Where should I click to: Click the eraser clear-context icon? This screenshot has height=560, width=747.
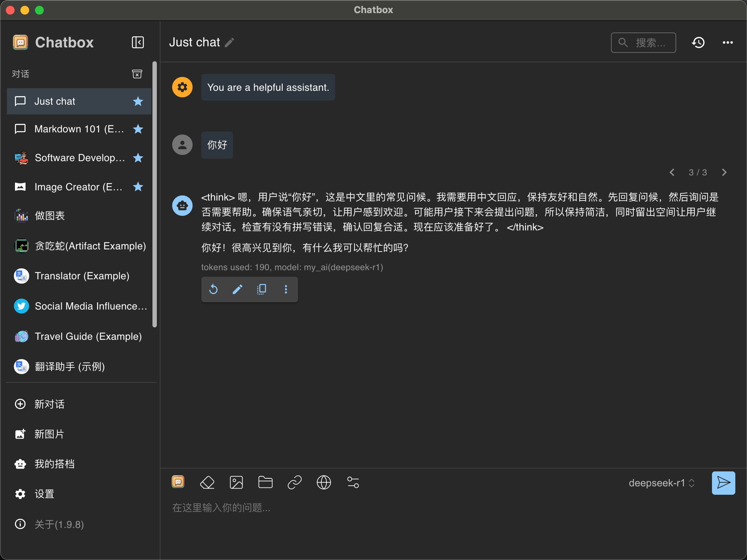[207, 482]
